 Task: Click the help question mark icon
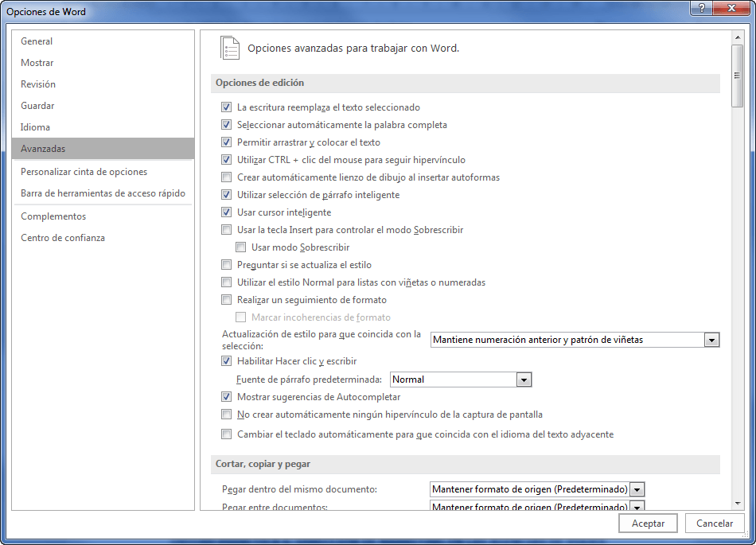[x=701, y=8]
